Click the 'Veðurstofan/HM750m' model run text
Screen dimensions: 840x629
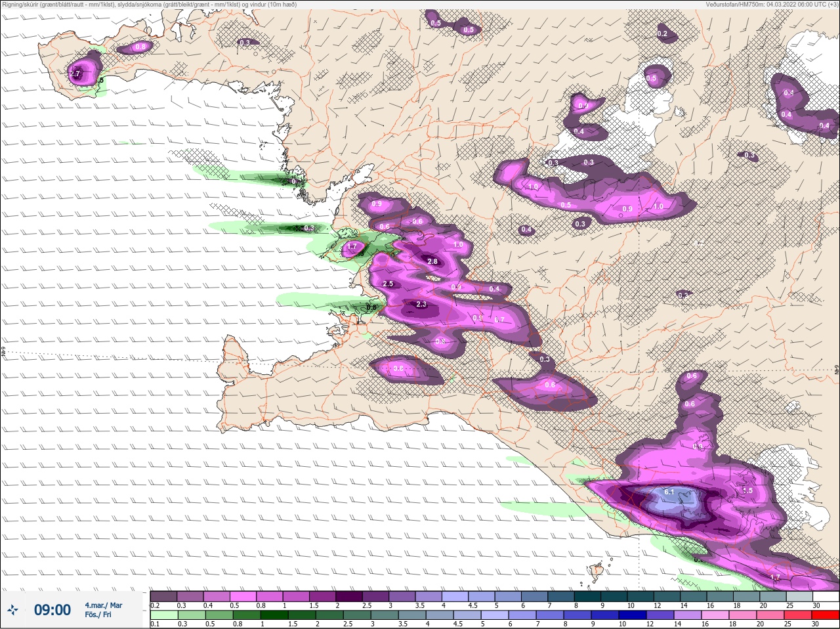tap(772, 5)
